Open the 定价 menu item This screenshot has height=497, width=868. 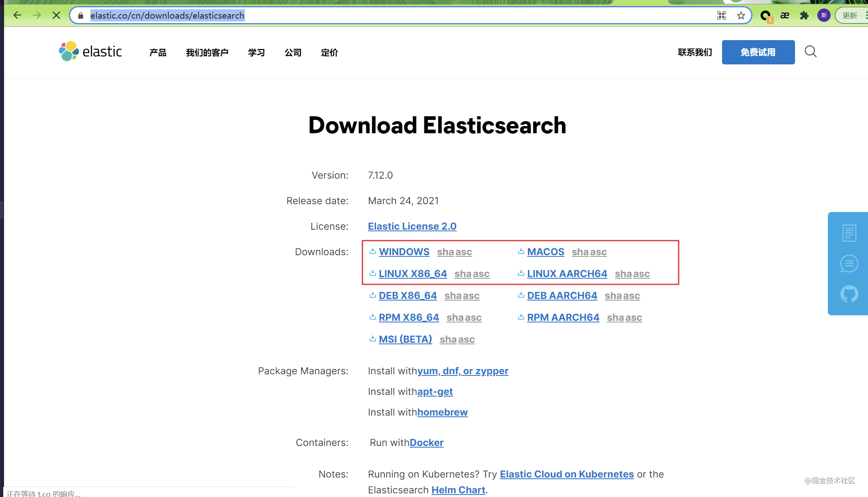coord(329,53)
